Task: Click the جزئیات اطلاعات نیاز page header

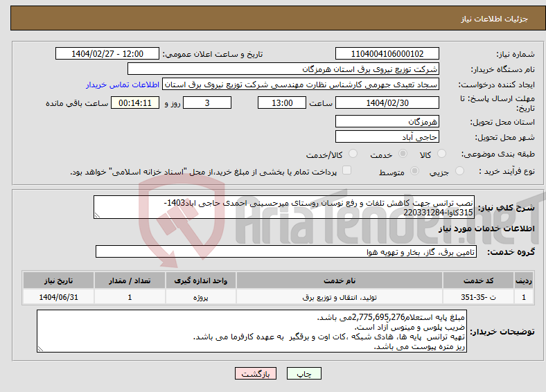Action: point(495,19)
